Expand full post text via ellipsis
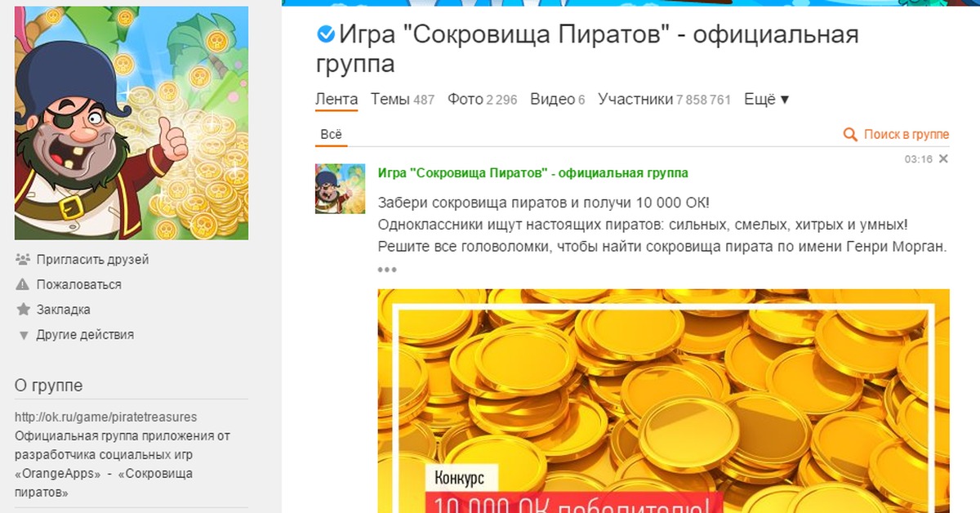Image resolution: width=980 pixels, height=513 pixels. coord(387,270)
